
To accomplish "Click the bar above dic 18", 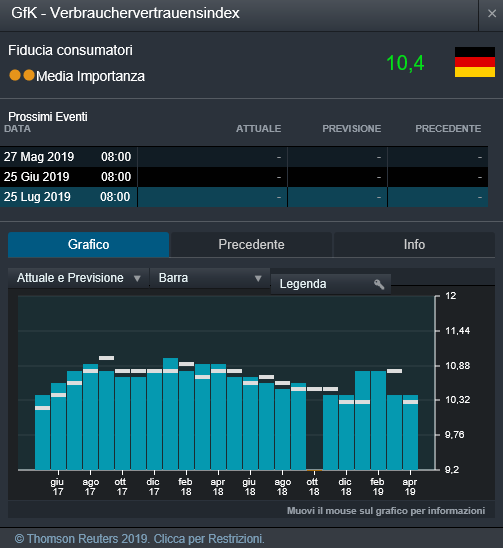I will point(346,432).
